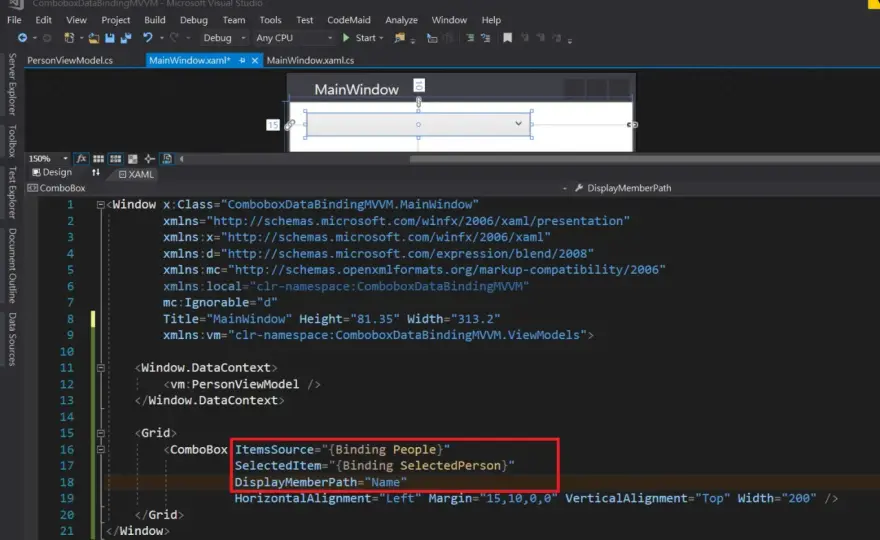Open the Test menu
Viewport: 880px width, 540px height.
(304, 20)
